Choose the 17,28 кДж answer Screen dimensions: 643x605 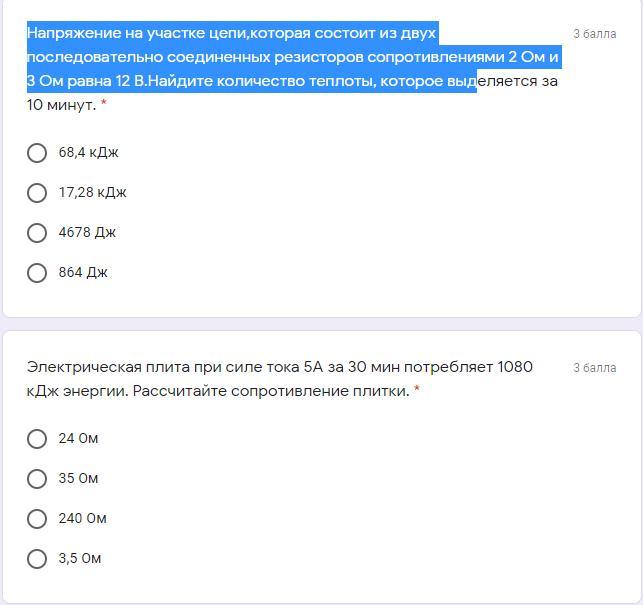point(37,192)
